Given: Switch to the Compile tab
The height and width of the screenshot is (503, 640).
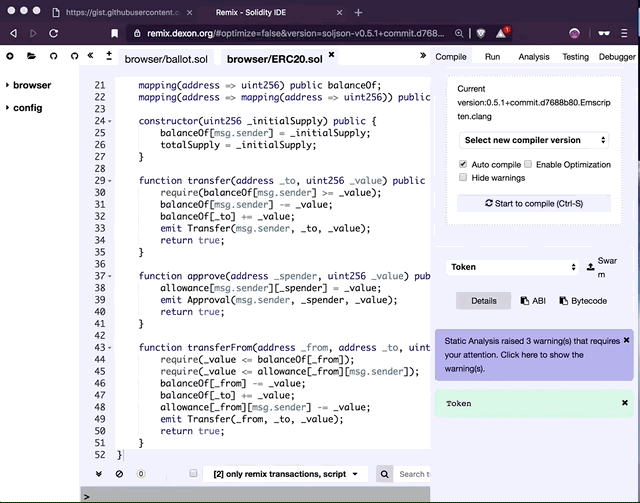Looking at the screenshot, I should point(451,57).
